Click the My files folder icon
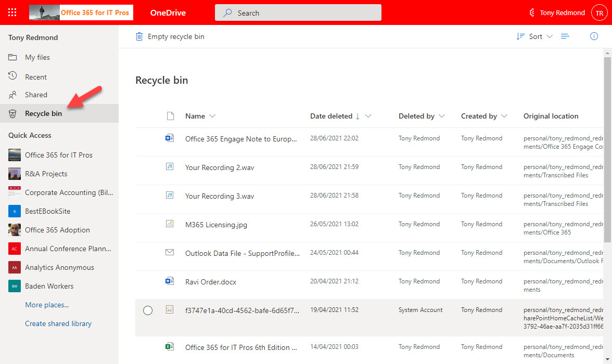612x364 pixels. (x=12, y=57)
